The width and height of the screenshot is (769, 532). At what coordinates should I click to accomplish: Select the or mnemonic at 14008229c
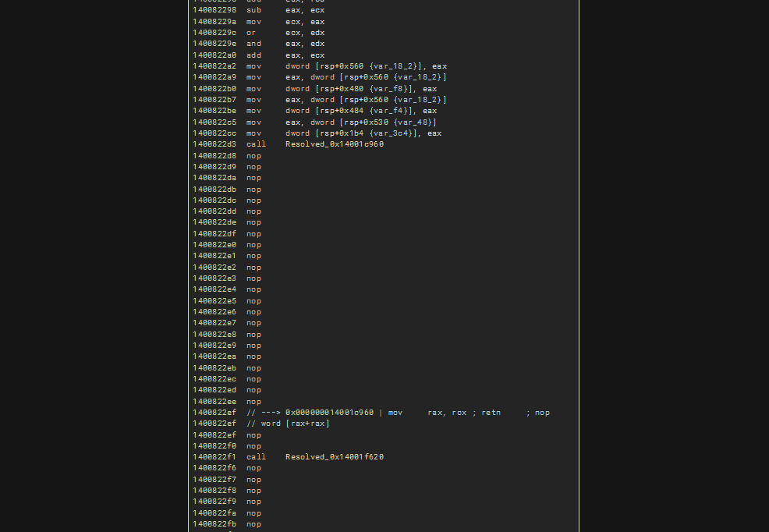251,33
